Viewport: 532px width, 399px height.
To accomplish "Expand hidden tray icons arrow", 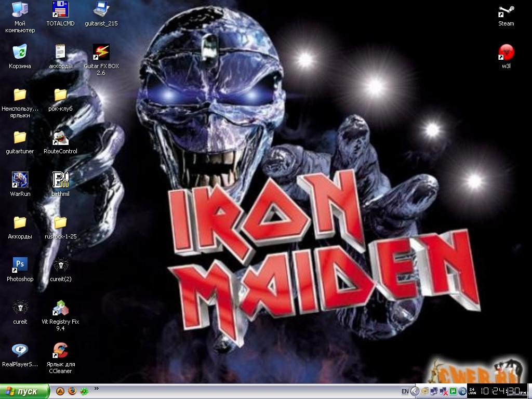I will pyautogui.click(x=415, y=391).
